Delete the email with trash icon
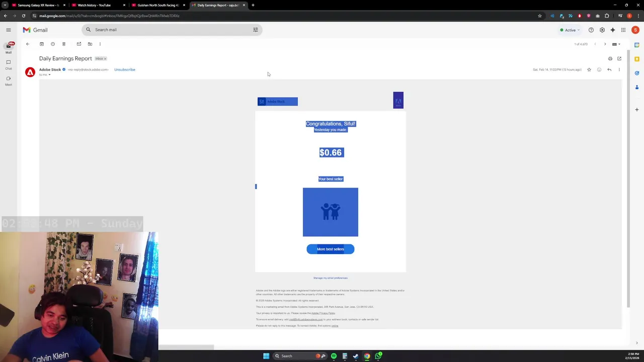 pyautogui.click(x=63, y=44)
